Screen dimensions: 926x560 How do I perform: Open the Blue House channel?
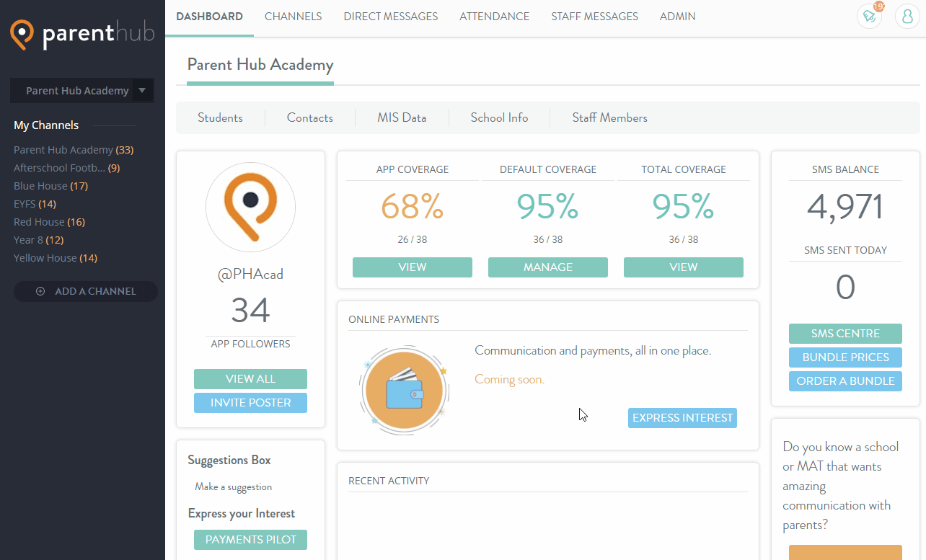(x=50, y=186)
